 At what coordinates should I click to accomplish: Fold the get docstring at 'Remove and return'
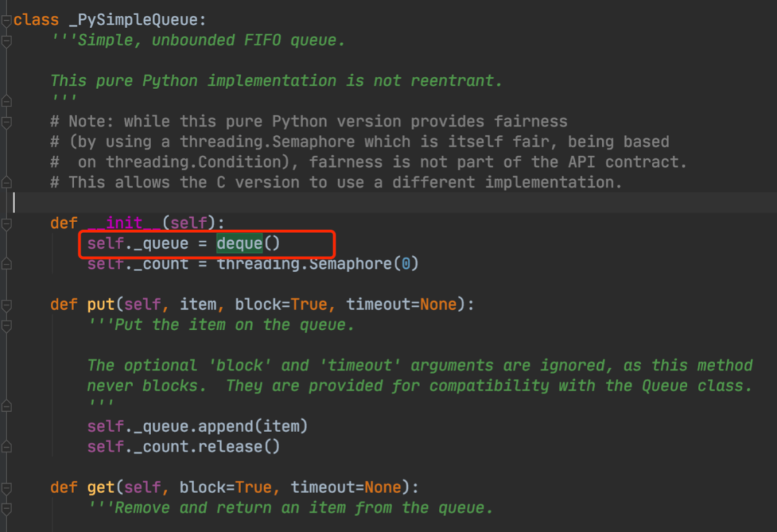pyautogui.click(x=6, y=508)
